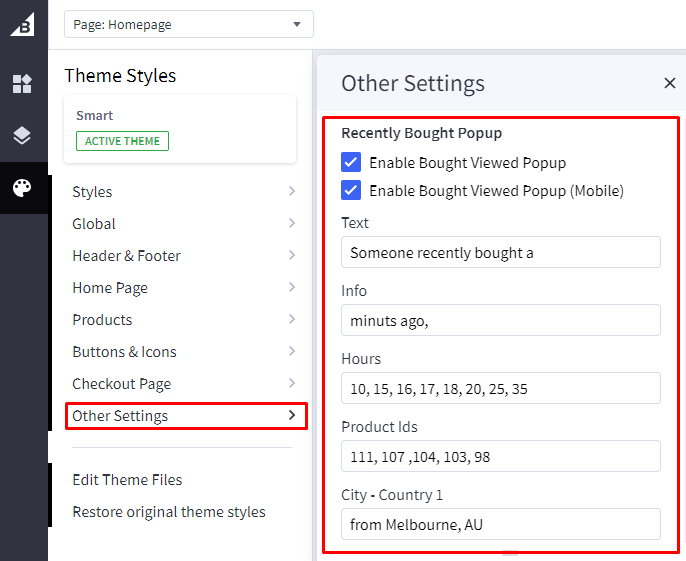The height and width of the screenshot is (561, 686).
Task: Close the Other Settings panel
Action: tap(670, 83)
